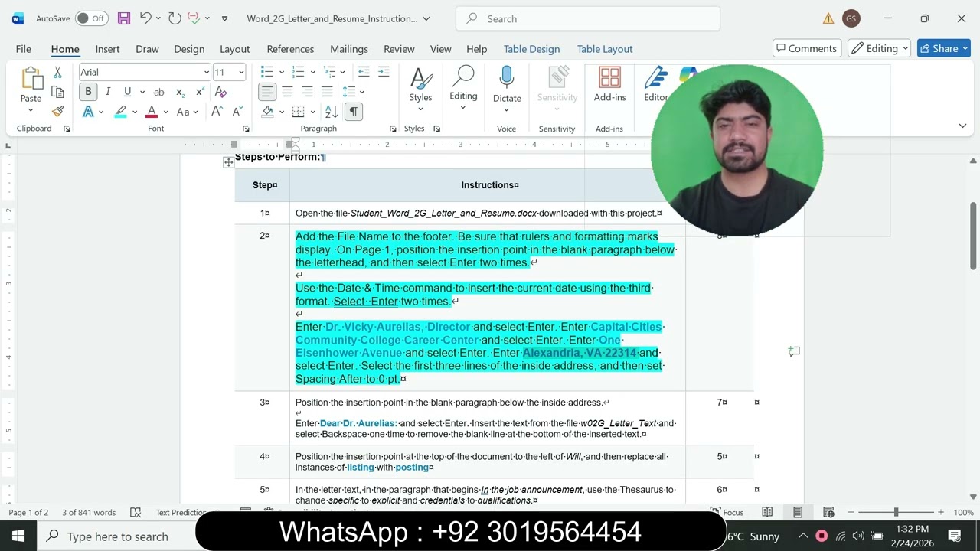This screenshot has height=551, width=980.
Task: Click the ribbon Search box
Action: click(588, 18)
